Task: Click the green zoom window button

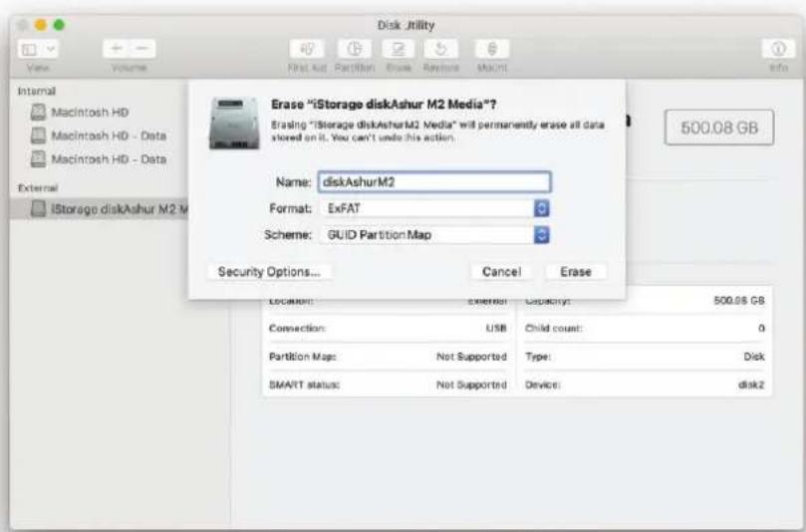Action: [59, 25]
